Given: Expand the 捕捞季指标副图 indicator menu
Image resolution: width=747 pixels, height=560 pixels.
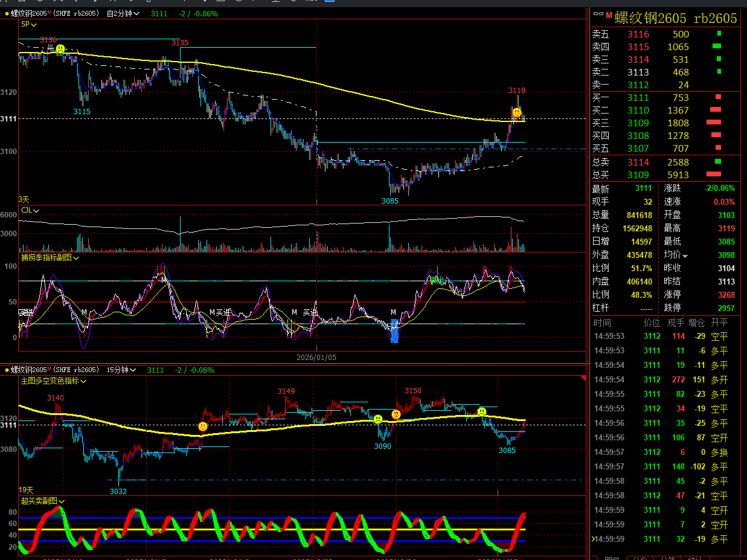Looking at the screenshot, I should (51, 257).
